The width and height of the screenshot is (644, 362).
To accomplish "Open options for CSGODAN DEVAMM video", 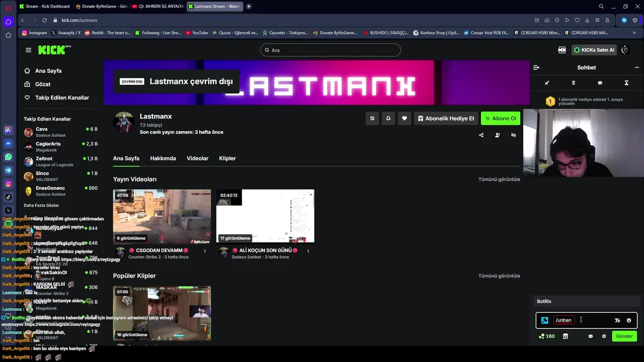I will coord(205,251).
